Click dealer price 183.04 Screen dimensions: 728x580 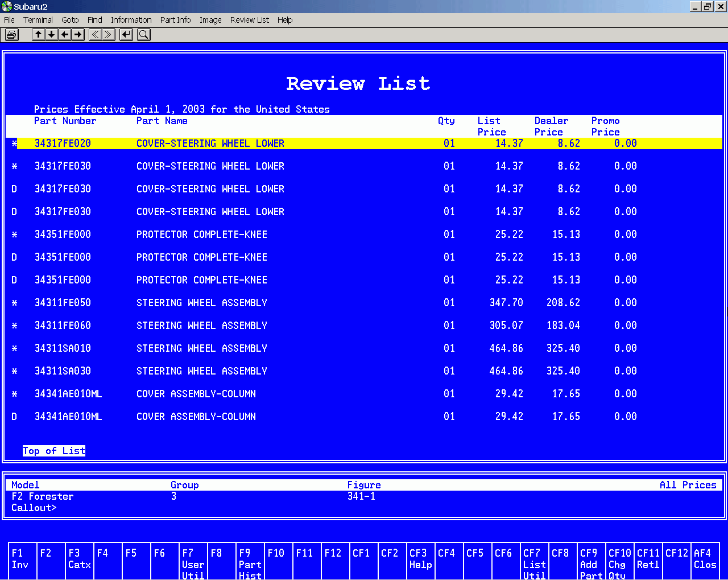click(x=563, y=326)
